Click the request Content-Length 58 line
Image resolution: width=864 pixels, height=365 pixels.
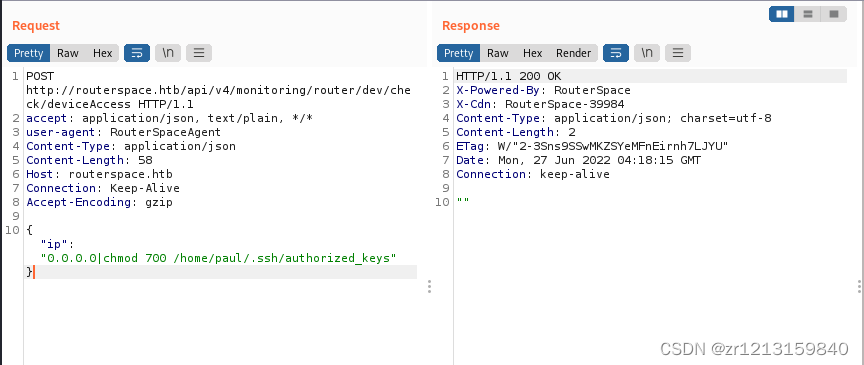point(89,160)
